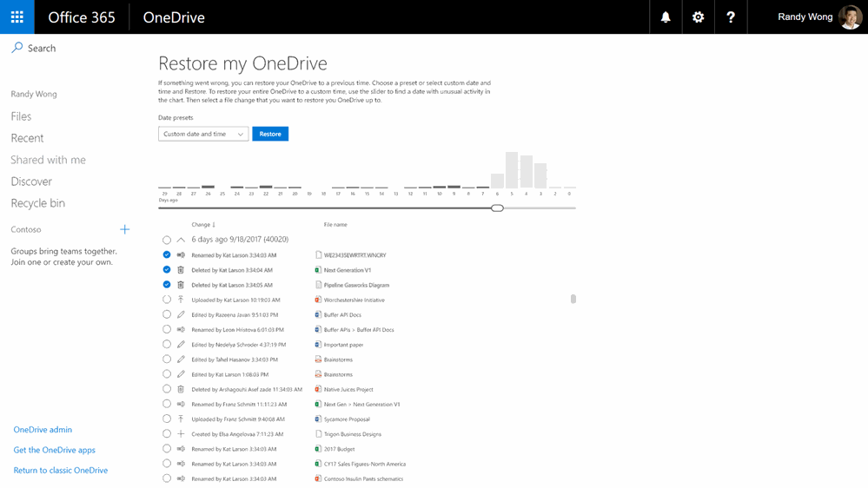This screenshot has width=868, height=488.
Task: Click trash icon for Pipeline Gasworks Diagram row
Action: (x=181, y=285)
